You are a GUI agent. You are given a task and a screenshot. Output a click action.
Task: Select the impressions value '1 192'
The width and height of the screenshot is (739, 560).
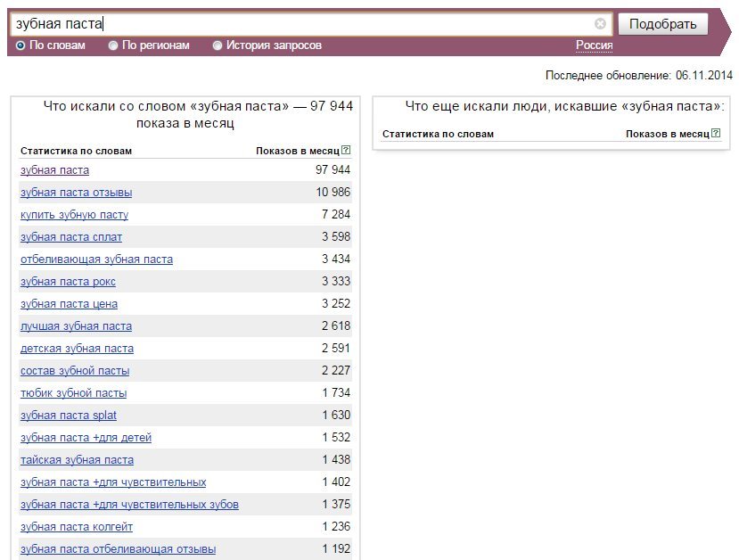point(336,548)
